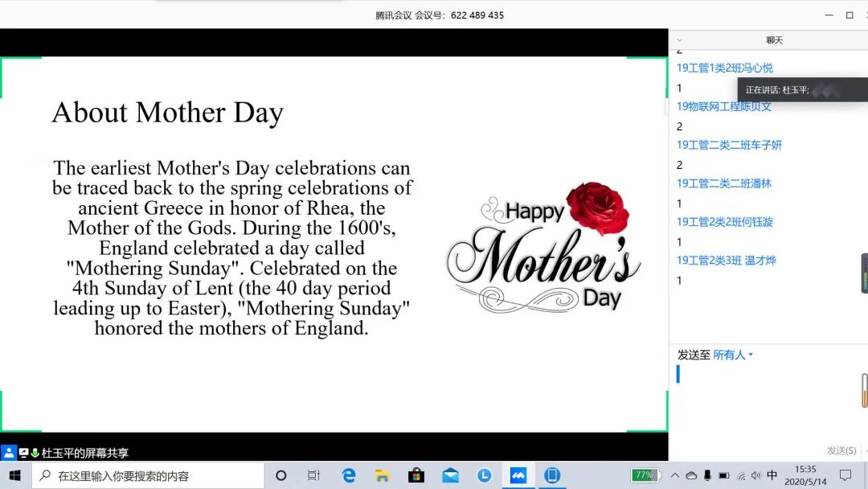Open the Windows Start menu
Screen dimensions: 868x489
(x=15, y=475)
